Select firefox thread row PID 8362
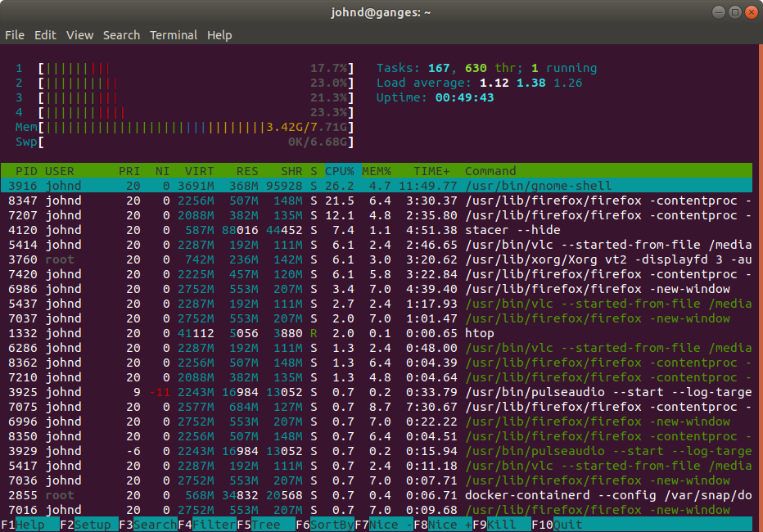 click(376, 363)
